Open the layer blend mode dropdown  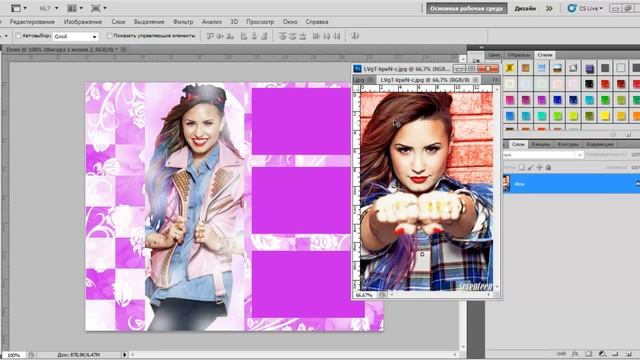click(543, 155)
